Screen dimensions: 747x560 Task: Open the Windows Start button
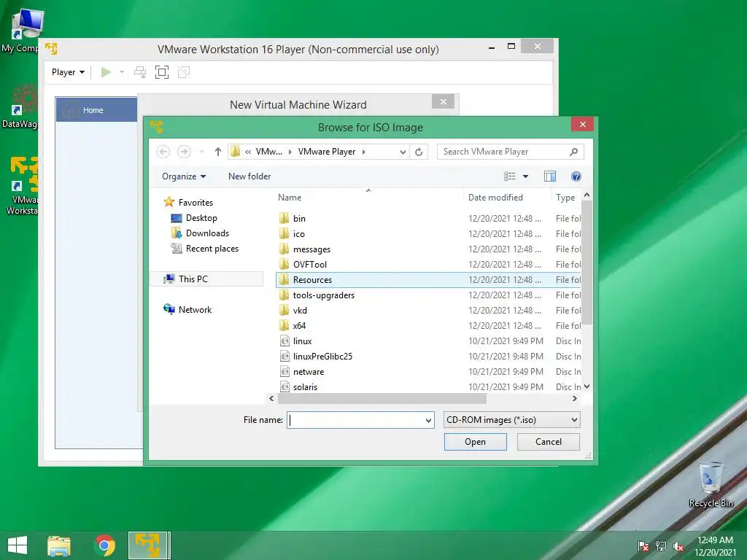pos(18,545)
